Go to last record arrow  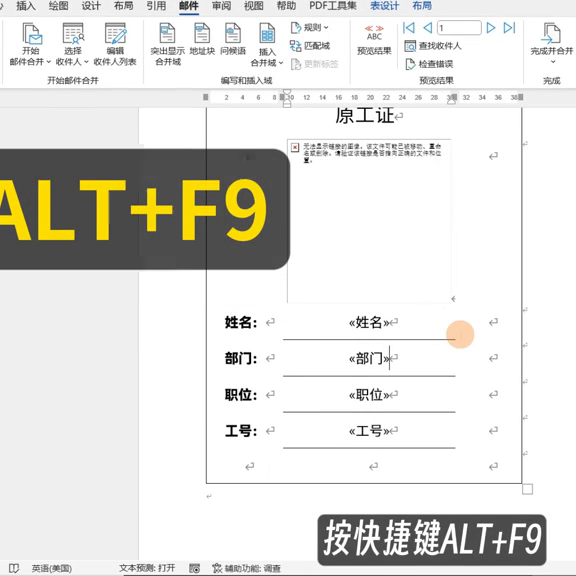point(509,28)
